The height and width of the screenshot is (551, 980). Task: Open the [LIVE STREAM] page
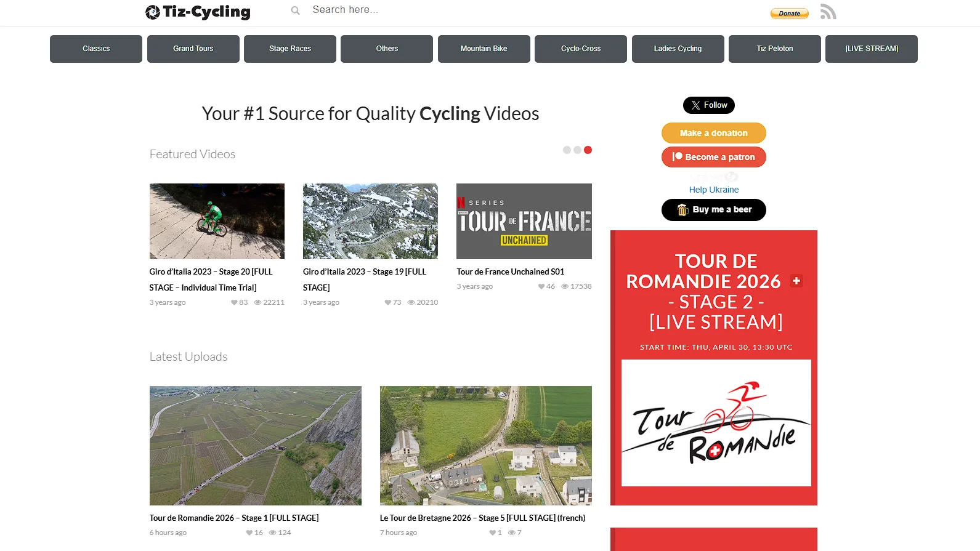click(x=872, y=49)
